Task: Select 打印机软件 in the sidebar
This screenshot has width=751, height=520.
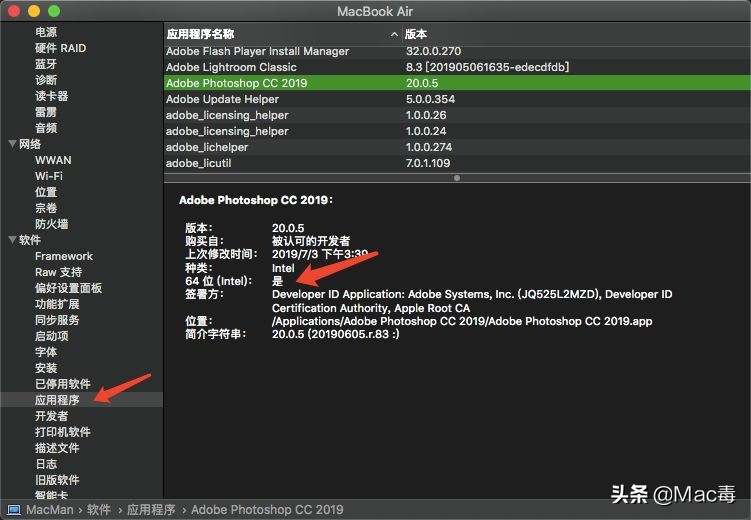Action: tap(63, 432)
